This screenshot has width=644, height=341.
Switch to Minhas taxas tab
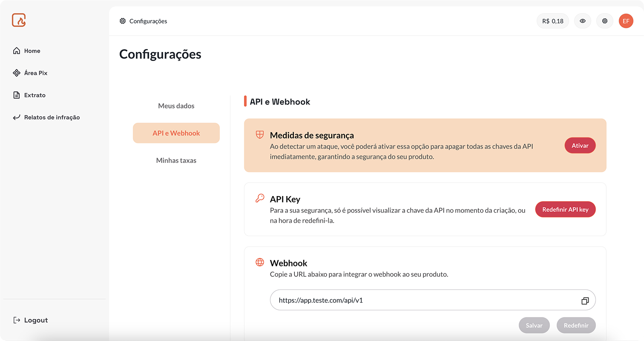176,160
